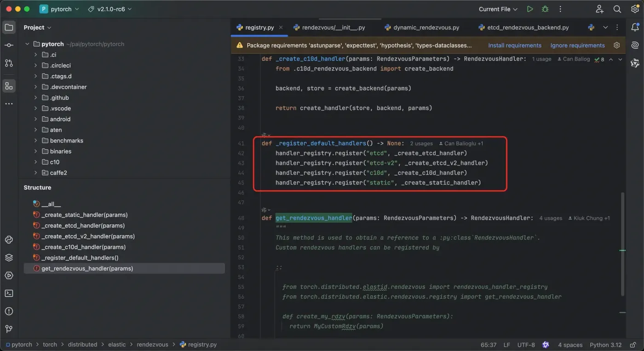Open the Terminal tool window icon
Viewport: 644px width, 351px height.
9,293
